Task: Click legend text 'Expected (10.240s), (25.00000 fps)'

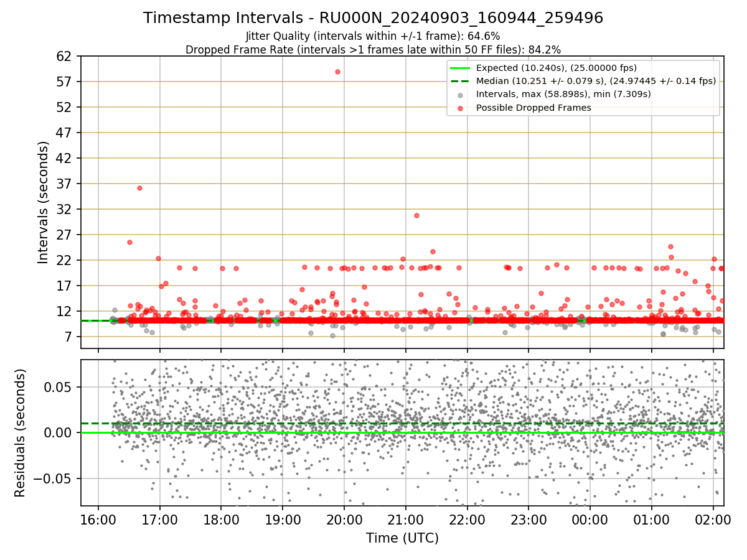Action: [x=557, y=68]
